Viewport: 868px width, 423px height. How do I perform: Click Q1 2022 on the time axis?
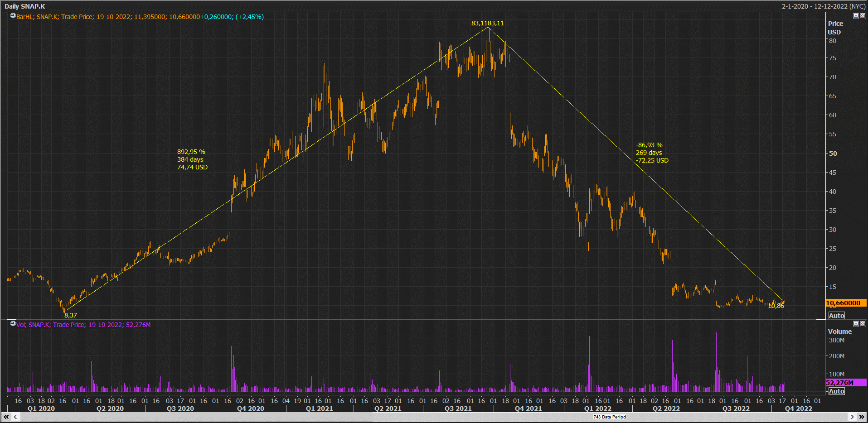598,409
